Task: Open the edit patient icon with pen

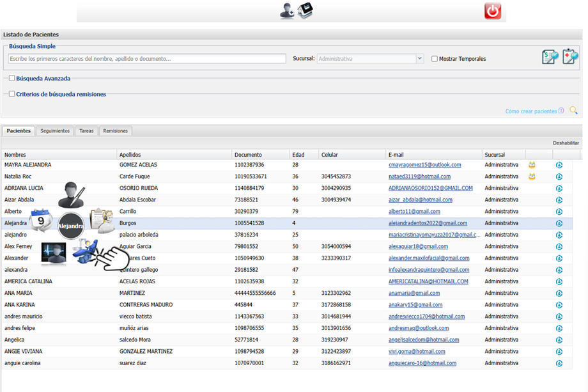Action: (72, 194)
